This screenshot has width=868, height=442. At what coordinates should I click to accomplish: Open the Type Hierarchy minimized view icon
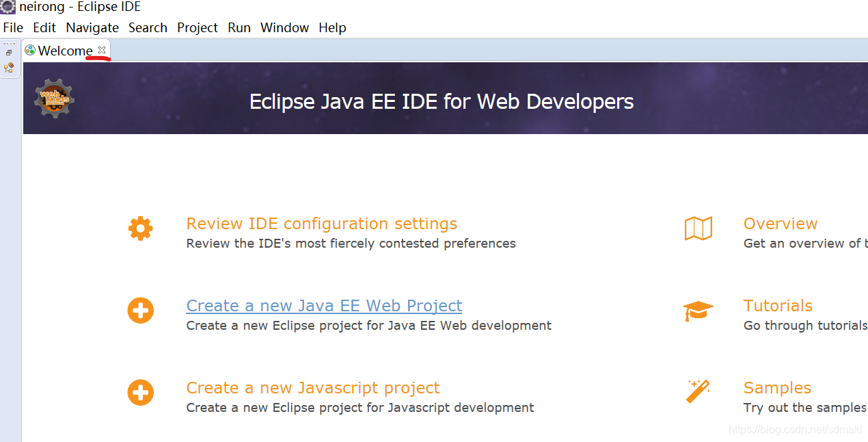9,68
